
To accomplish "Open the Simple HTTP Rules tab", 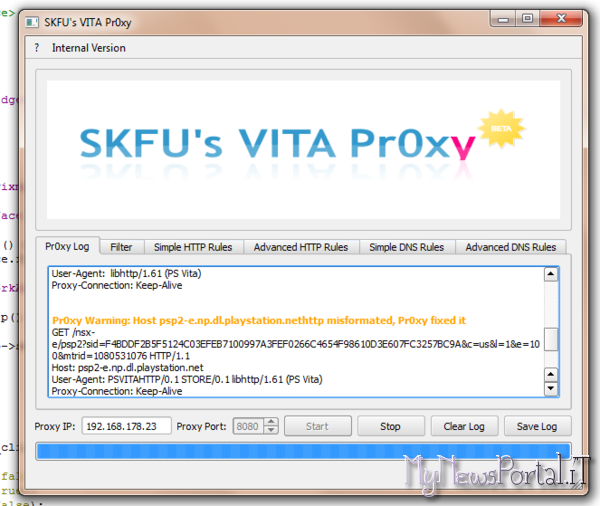I will click(x=193, y=247).
